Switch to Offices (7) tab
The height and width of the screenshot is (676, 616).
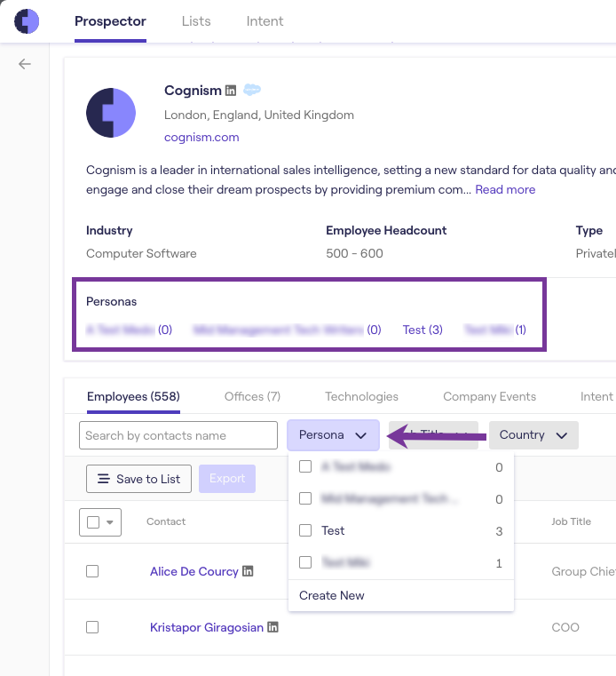(252, 397)
